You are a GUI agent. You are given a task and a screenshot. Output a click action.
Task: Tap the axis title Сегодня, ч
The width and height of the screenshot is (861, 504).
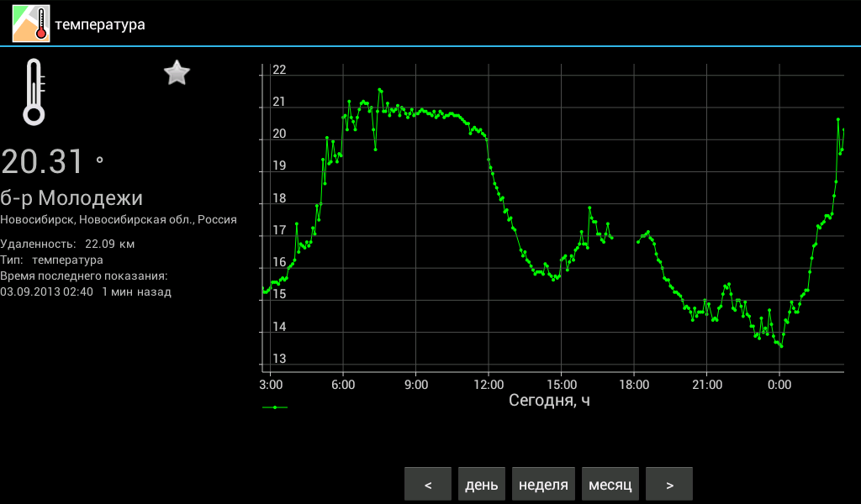pyautogui.click(x=549, y=401)
